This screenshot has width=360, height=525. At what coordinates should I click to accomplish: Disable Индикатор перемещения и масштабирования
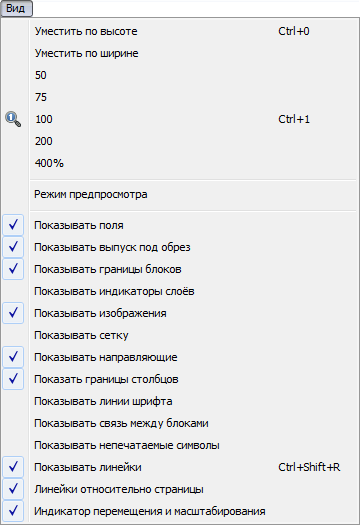tap(179, 511)
